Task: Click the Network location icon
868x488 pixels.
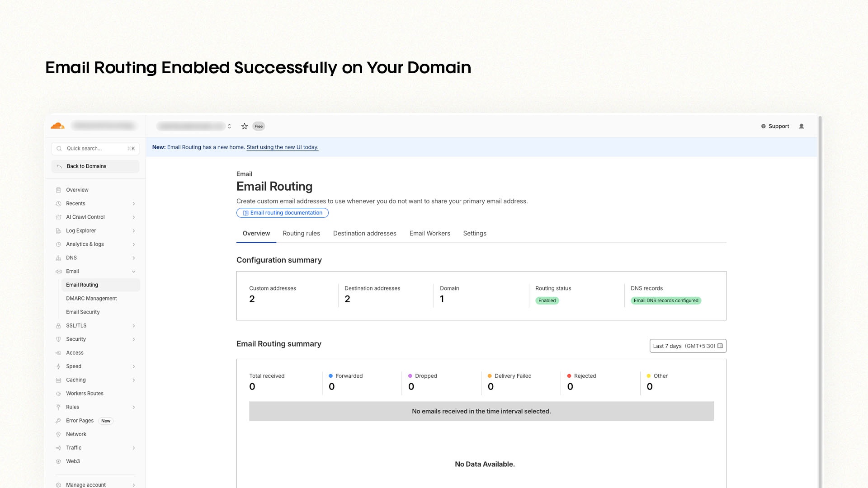Action: click(59, 434)
